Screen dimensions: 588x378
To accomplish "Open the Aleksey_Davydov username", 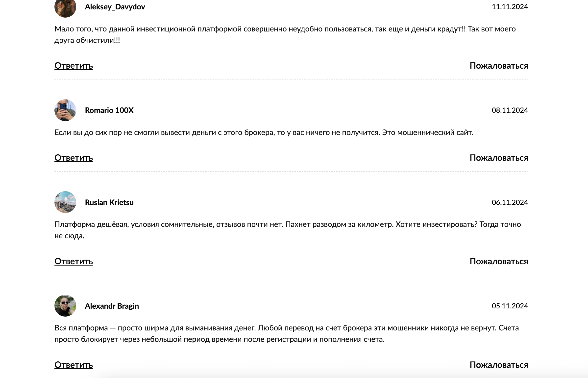I will point(115,7).
